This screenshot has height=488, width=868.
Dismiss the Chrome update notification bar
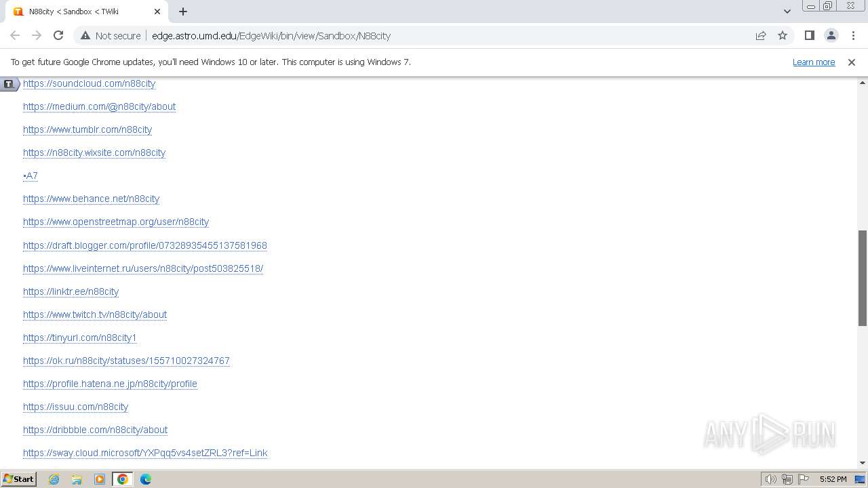852,62
